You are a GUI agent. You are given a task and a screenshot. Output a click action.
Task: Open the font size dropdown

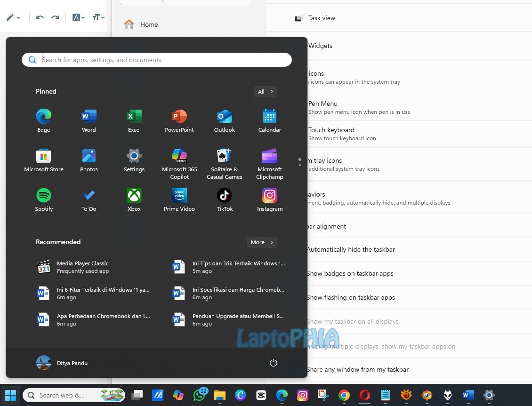coord(98,17)
